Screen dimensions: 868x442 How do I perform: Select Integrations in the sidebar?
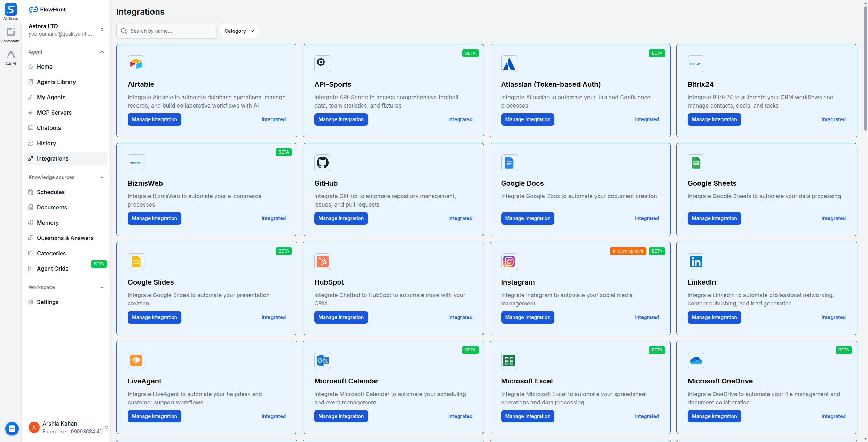click(66, 158)
